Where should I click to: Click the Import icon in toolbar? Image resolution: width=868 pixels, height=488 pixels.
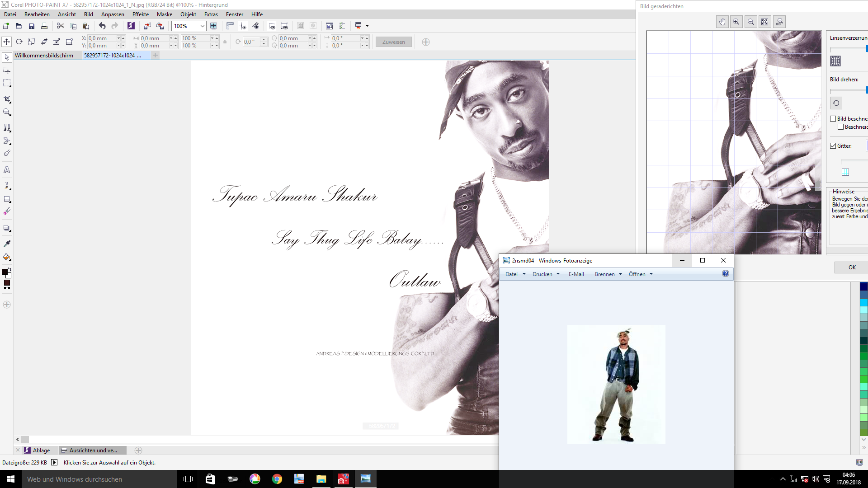(147, 26)
